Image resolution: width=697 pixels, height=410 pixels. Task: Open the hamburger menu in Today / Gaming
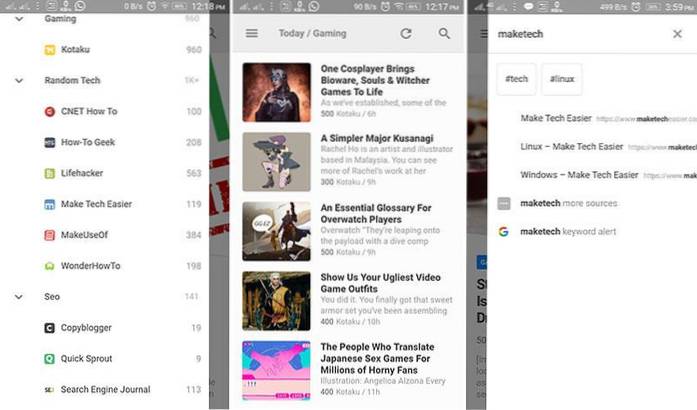[x=252, y=33]
